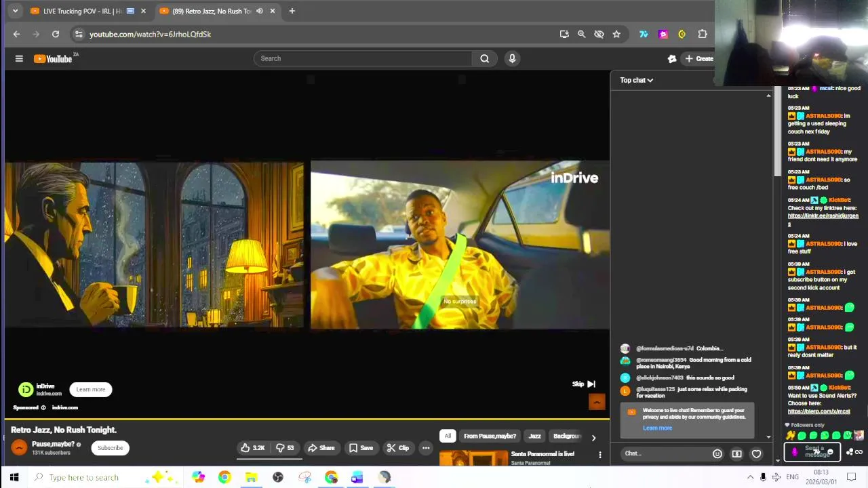868x488 pixels.
Task: Open the Chrome icon in the taskbar
Action: tap(224, 477)
